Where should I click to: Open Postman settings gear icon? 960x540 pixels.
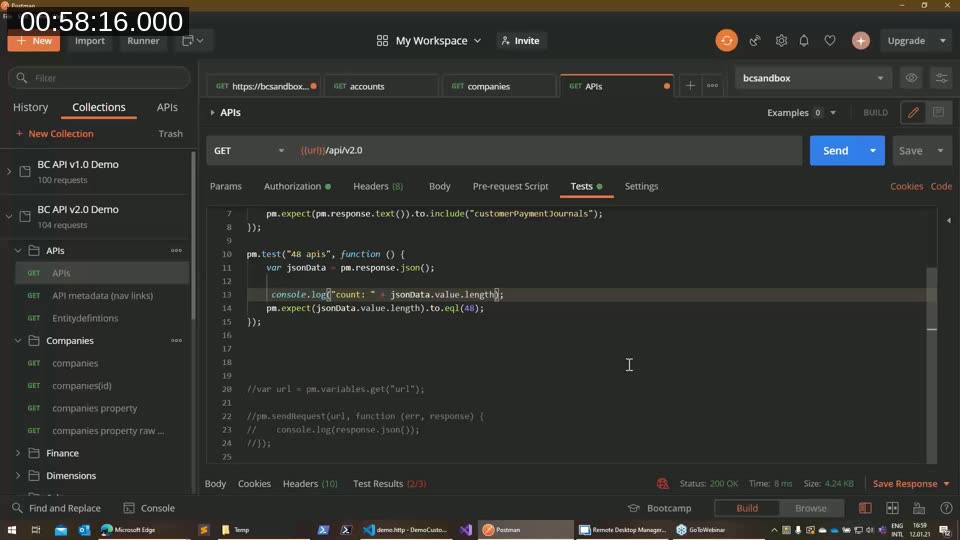(781, 40)
